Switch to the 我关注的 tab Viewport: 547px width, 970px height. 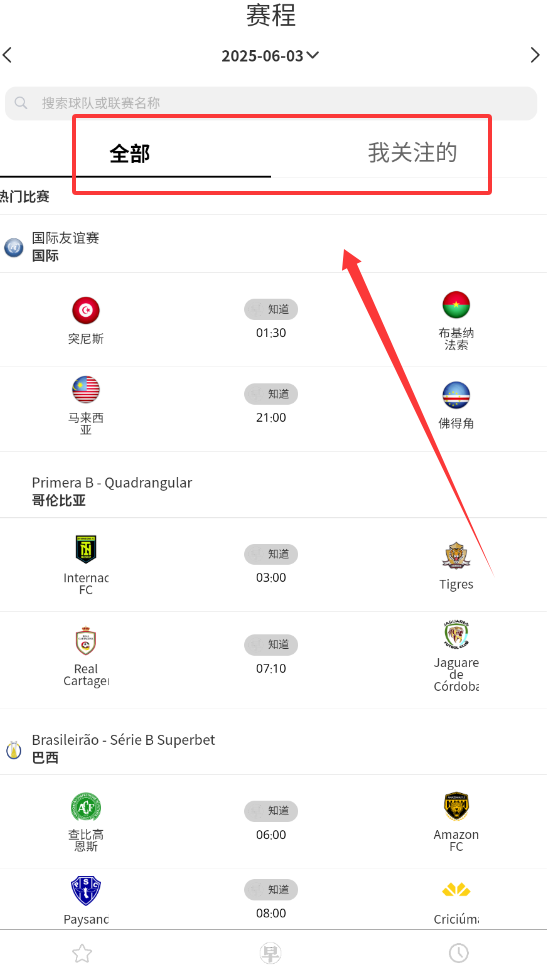pos(412,153)
